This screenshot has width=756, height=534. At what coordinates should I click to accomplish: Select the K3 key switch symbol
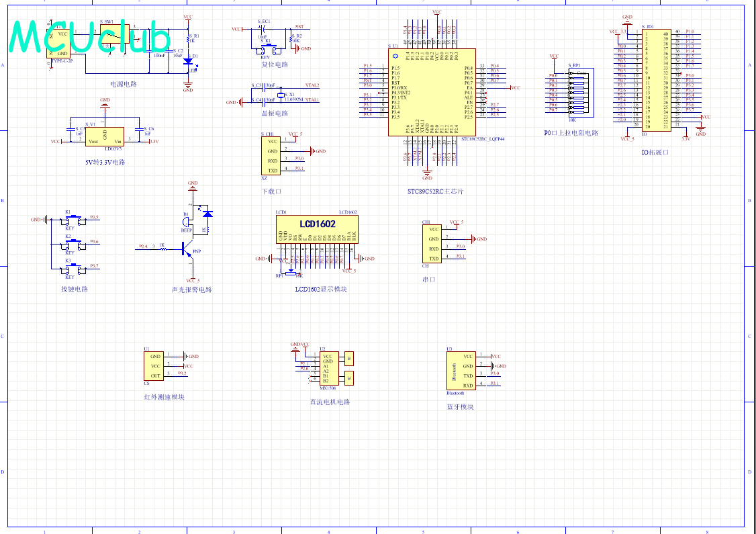pyautogui.click(x=73, y=269)
